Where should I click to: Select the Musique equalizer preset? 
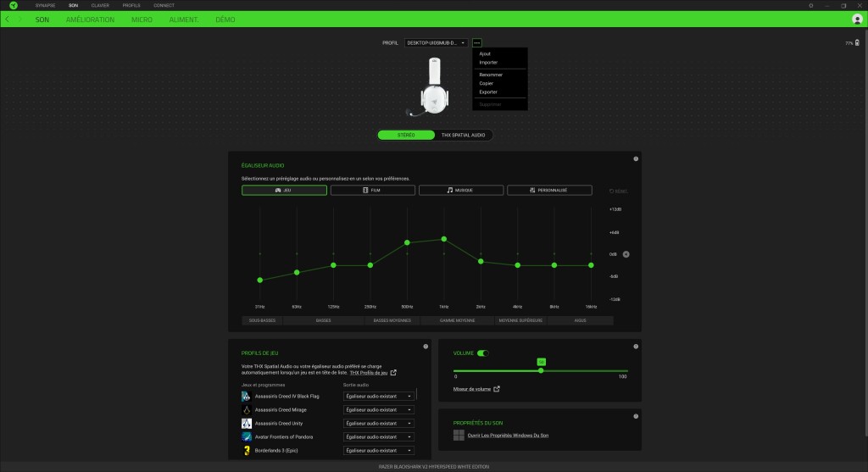[461, 191]
